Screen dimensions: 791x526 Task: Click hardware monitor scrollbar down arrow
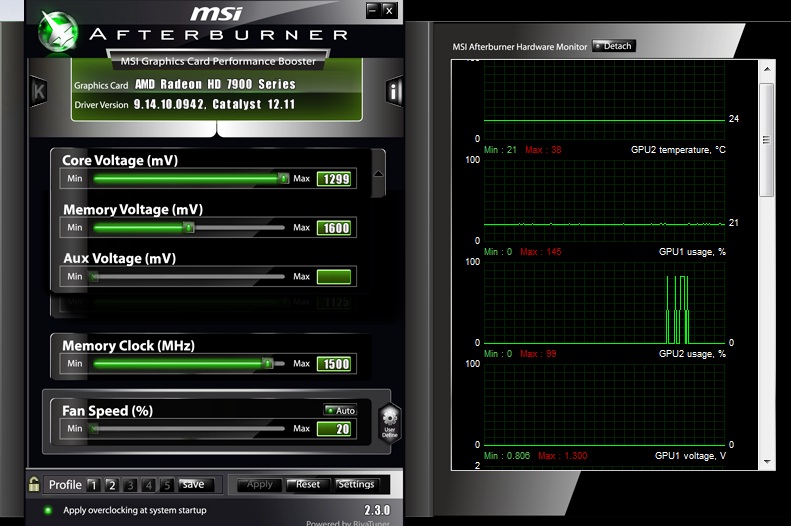(767, 461)
